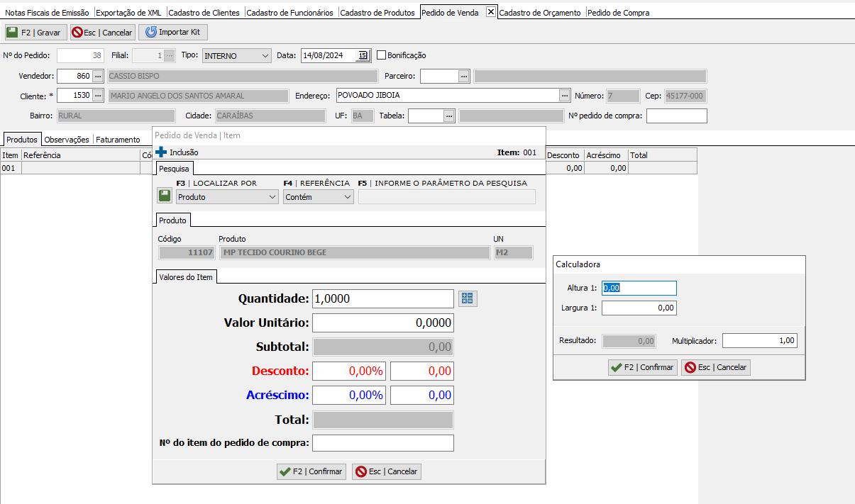Viewport: 855px width, 504px height.
Task: Click the Largura 1 input field
Action: tap(639, 308)
